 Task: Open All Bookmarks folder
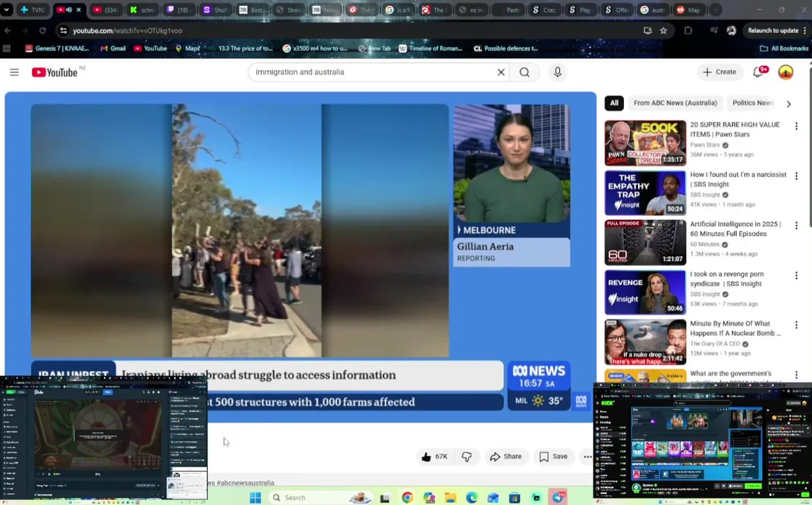tap(783, 48)
